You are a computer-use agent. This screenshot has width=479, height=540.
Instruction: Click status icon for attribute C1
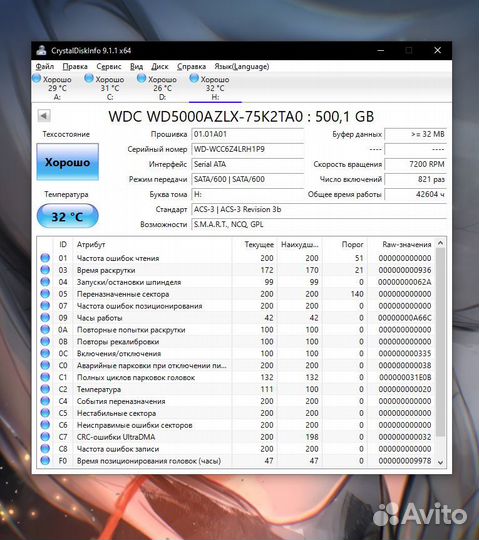[45, 377]
